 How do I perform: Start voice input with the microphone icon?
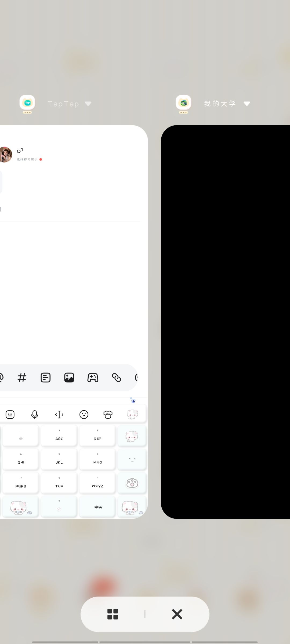point(35,415)
